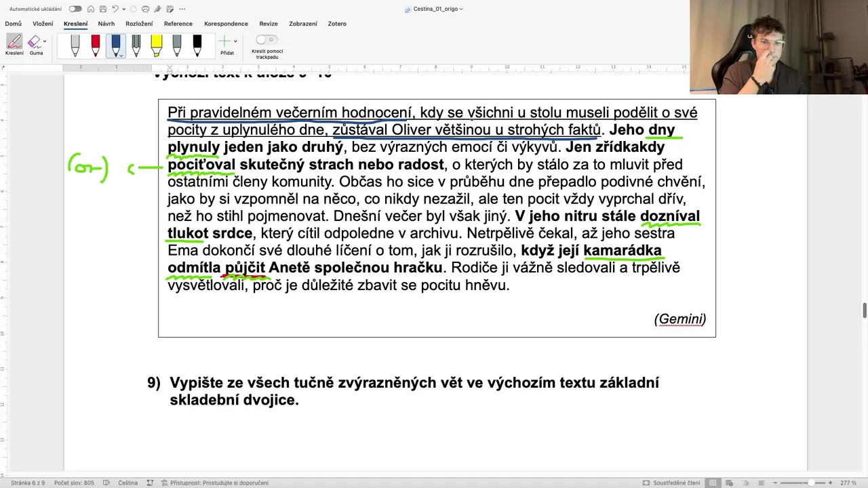Switch to web layout view icon
The height and width of the screenshot is (488, 868).
(x=728, y=483)
